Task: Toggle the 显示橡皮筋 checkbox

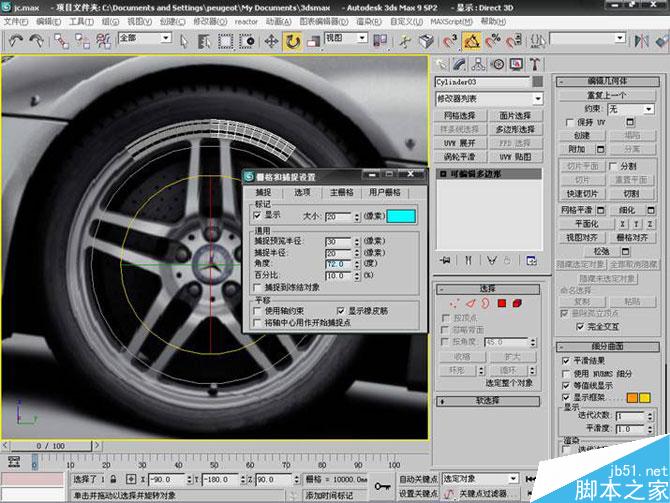Action: coord(342,310)
